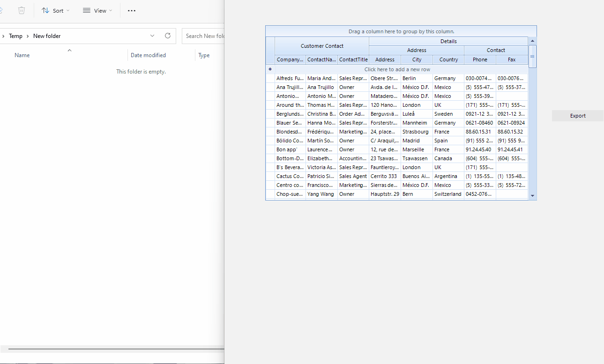Click the new row asterisk indicator
604x364 pixels.
tap(270, 69)
